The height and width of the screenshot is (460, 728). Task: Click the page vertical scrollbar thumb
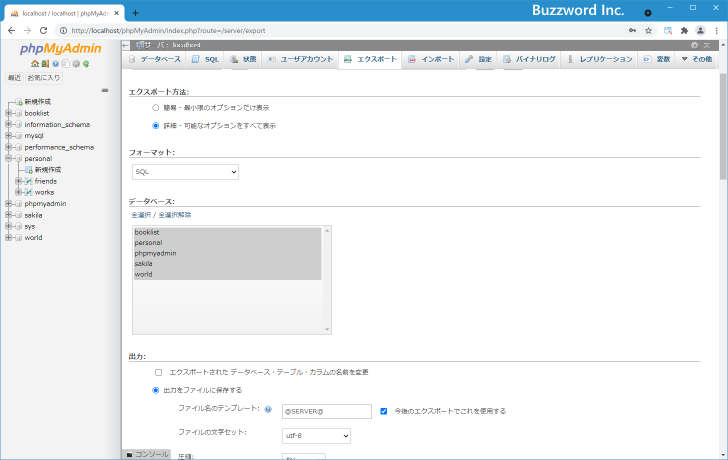coord(723,125)
